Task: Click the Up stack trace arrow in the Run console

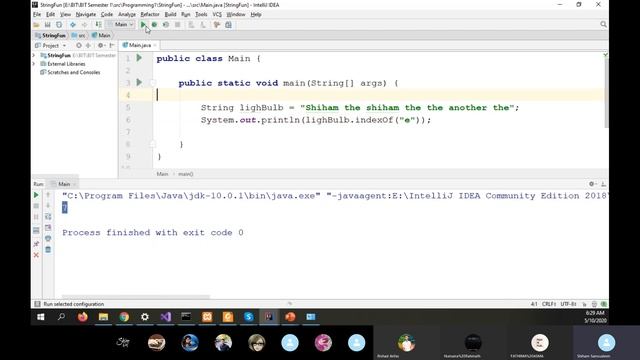Action: (48, 195)
